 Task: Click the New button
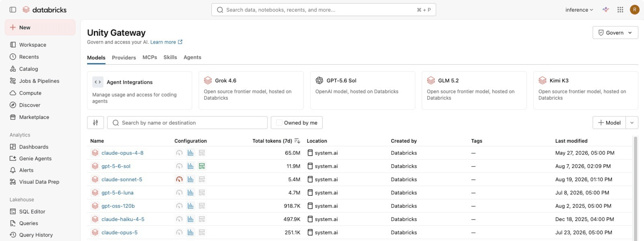click(40, 27)
